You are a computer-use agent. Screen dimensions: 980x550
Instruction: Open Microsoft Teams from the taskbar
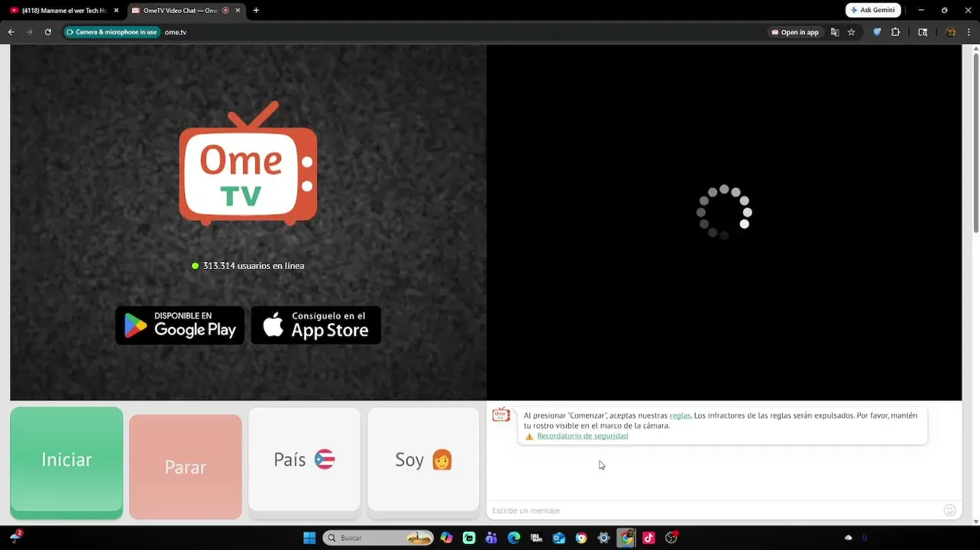point(491,538)
